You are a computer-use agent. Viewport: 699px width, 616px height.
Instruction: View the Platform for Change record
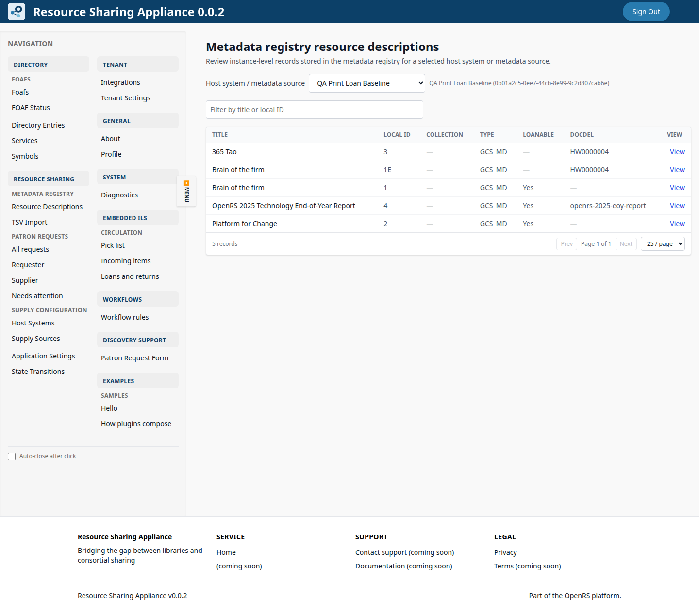(x=677, y=224)
